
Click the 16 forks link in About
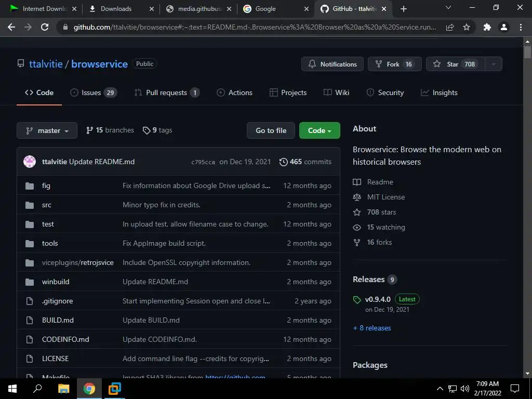pos(373,243)
